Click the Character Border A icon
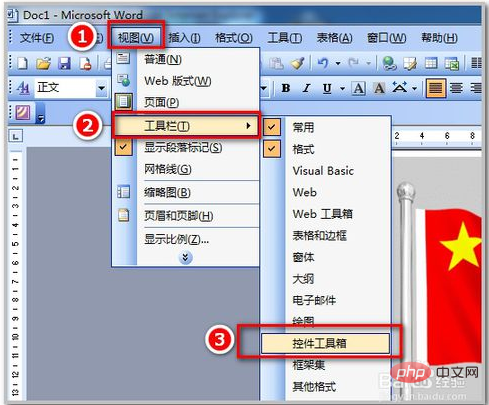 [359, 88]
